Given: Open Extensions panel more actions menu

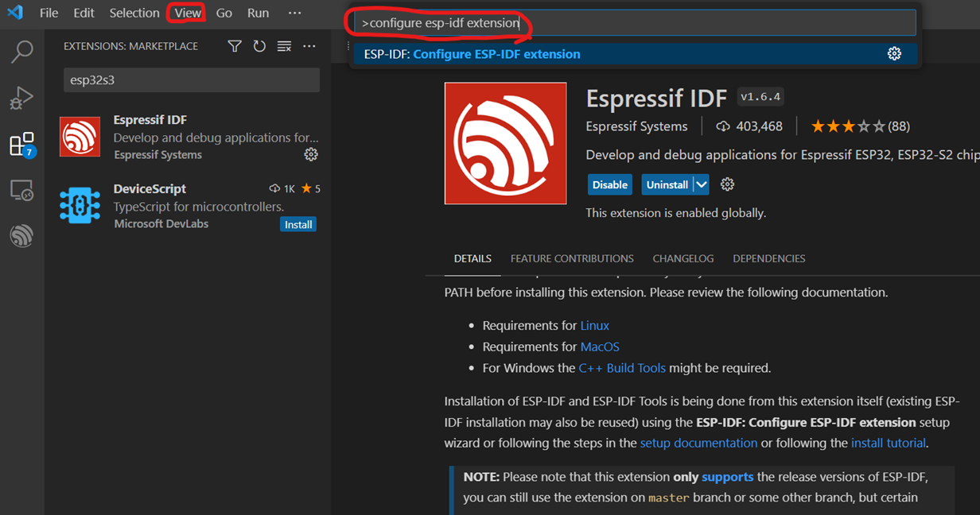Looking at the screenshot, I should click(x=309, y=46).
